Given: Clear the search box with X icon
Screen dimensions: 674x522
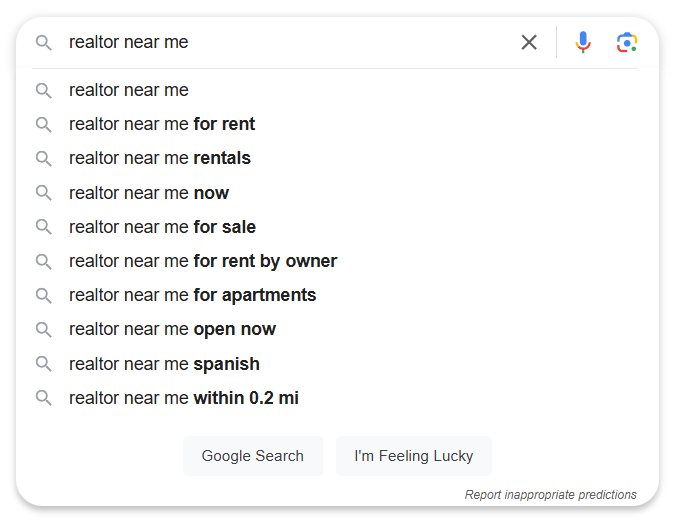Looking at the screenshot, I should pos(529,42).
